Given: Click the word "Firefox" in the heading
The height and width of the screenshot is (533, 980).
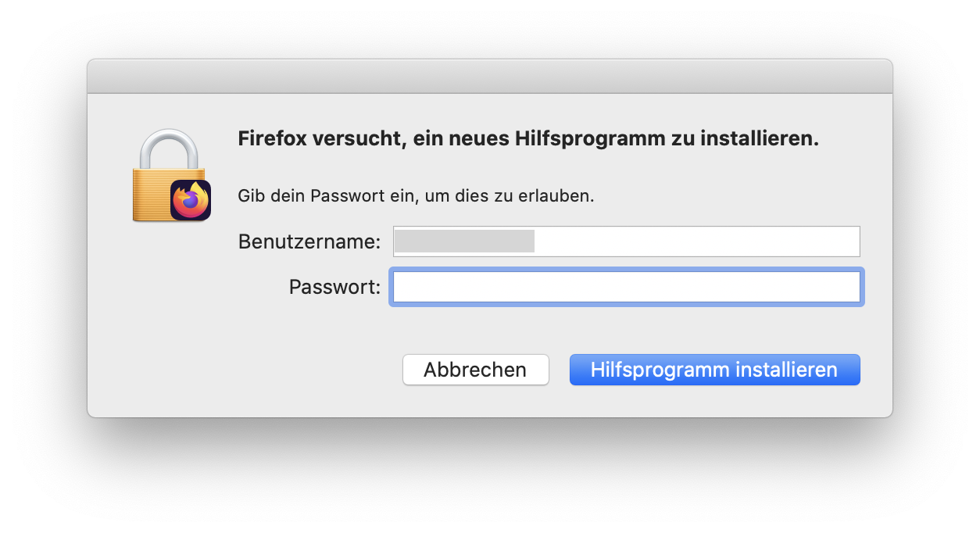Looking at the screenshot, I should [271, 139].
